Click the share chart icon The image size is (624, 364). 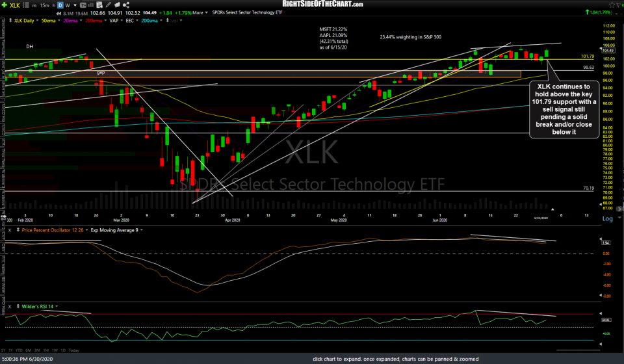click(125, 5)
